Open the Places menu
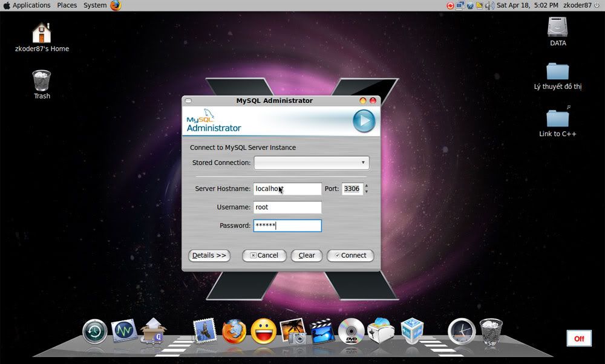The width and height of the screenshot is (605, 364). [67, 5]
